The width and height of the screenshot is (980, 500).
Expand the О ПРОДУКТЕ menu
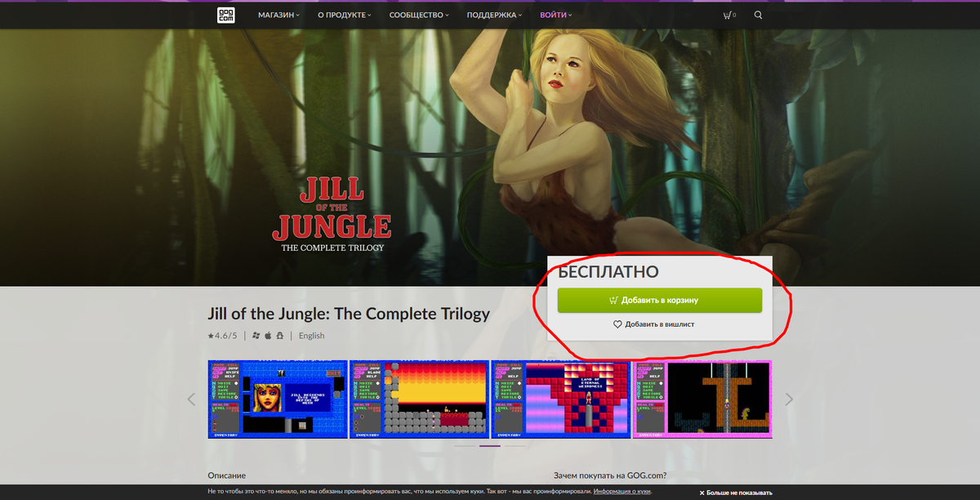(x=344, y=16)
